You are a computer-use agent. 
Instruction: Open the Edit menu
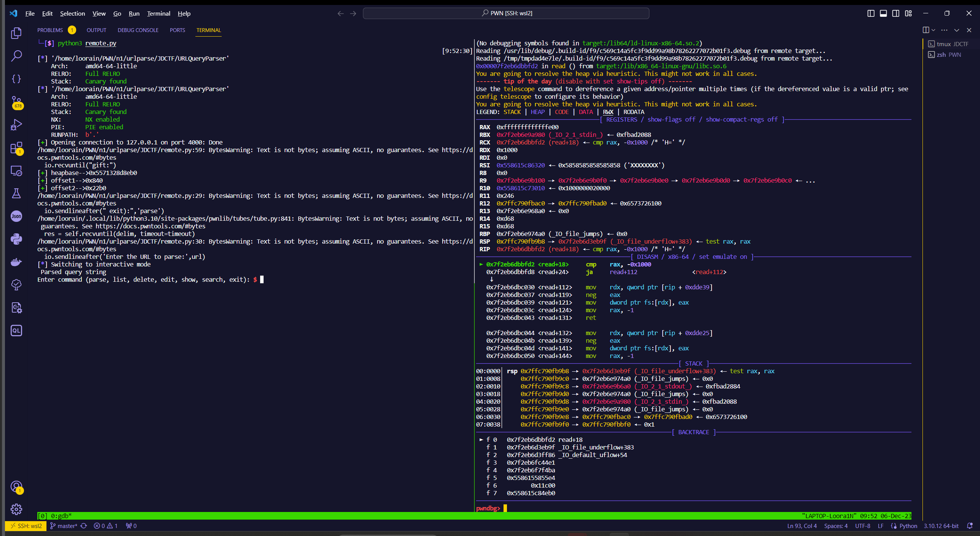tap(47, 13)
